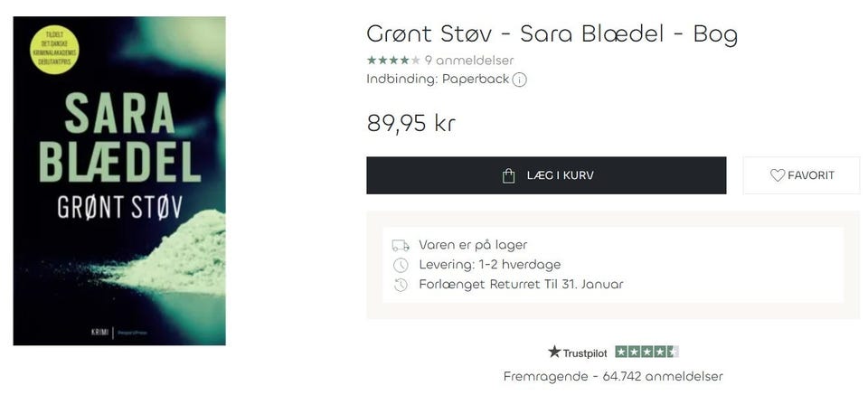Click the paperback info icon

(x=520, y=80)
